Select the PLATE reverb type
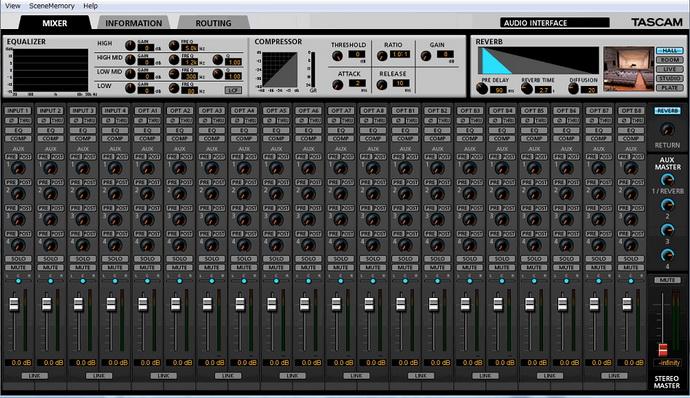 coord(670,88)
